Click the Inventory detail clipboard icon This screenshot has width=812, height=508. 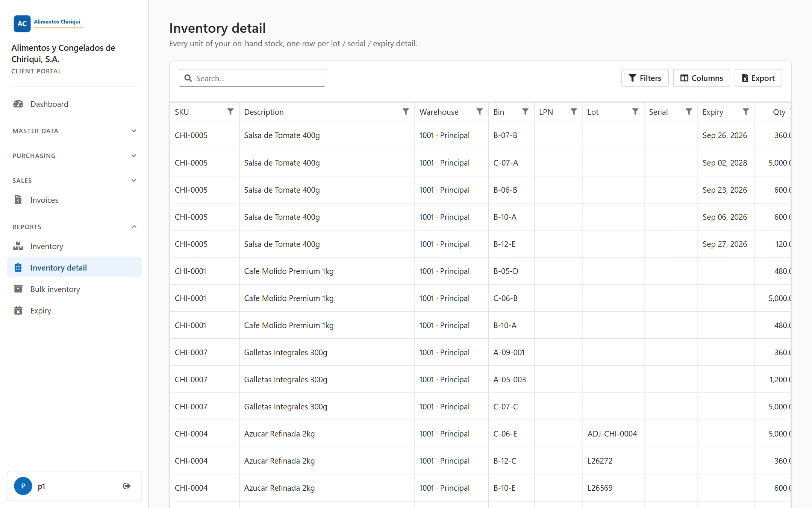tap(18, 268)
